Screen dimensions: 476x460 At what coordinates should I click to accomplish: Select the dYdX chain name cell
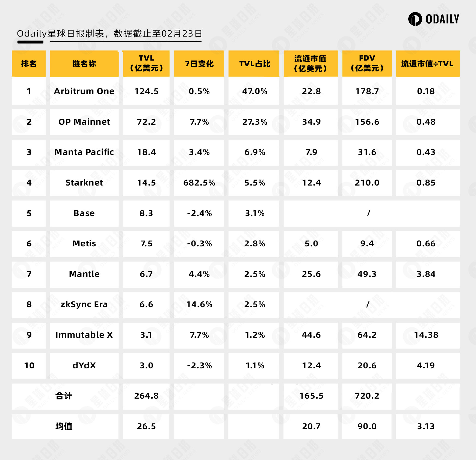coord(84,366)
